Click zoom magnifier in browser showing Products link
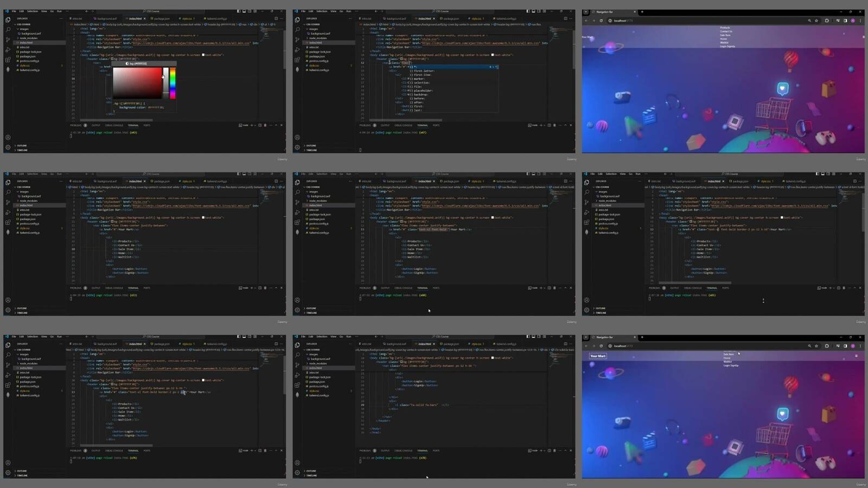 point(809,21)
